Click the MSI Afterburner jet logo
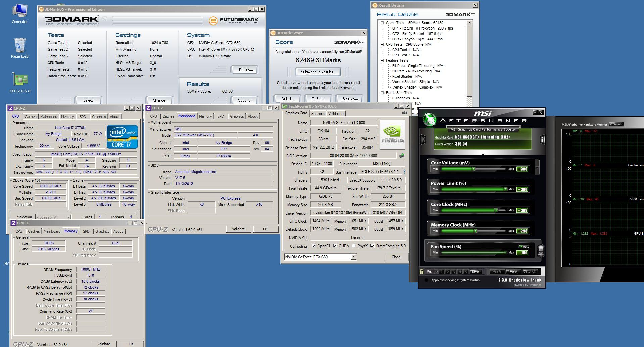Viewport: 644px width, 347px height. pos(429,119)
